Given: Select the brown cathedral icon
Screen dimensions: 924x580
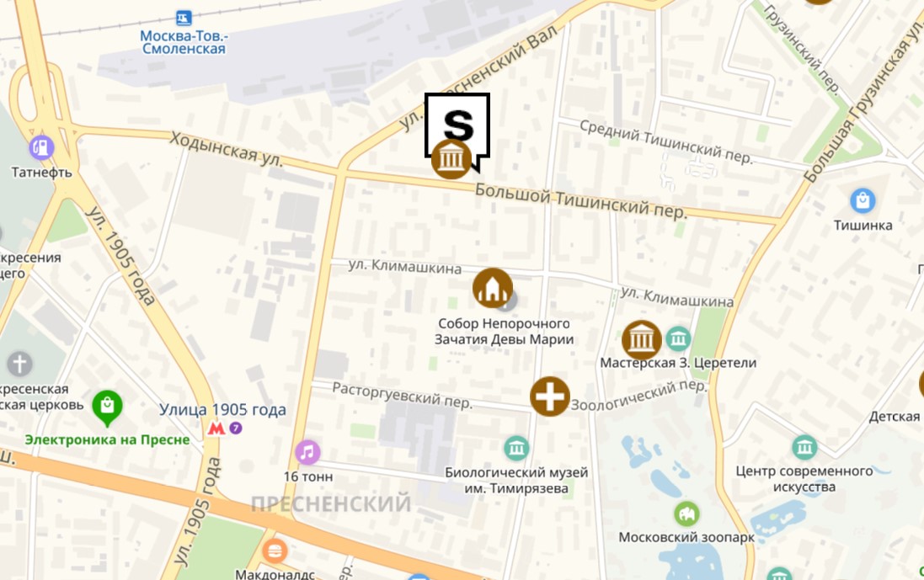Looking at the screenshot, I should [x=493, y=288].
